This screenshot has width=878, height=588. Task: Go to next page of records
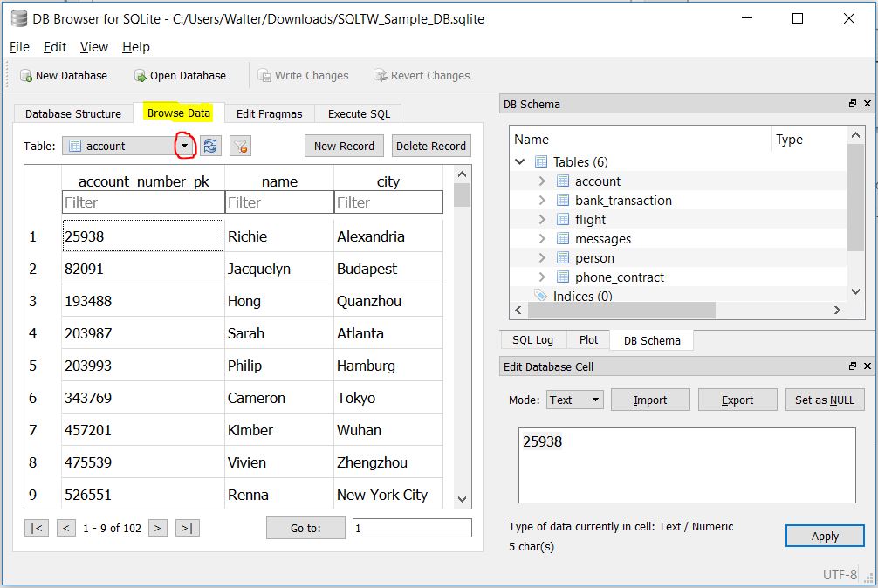point(158,528)
